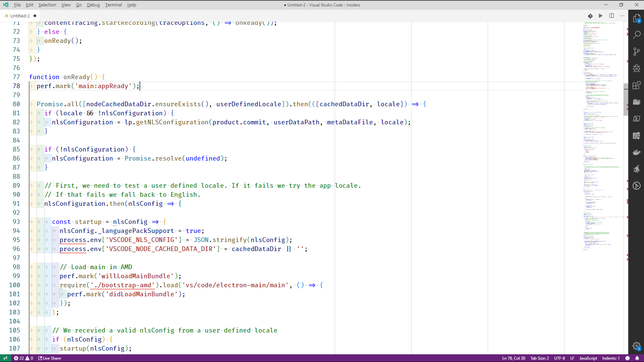
Task: Click the errors and warnings count
Action: tap(23, 358)
